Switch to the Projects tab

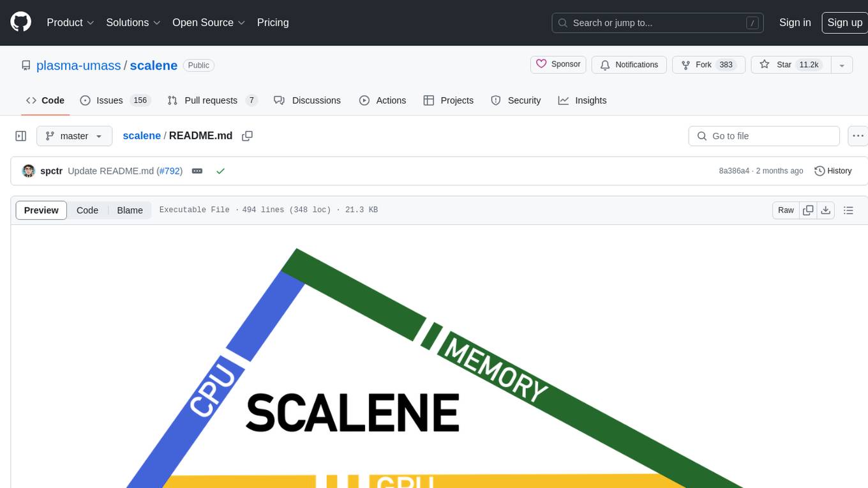[x=449, y=100]
